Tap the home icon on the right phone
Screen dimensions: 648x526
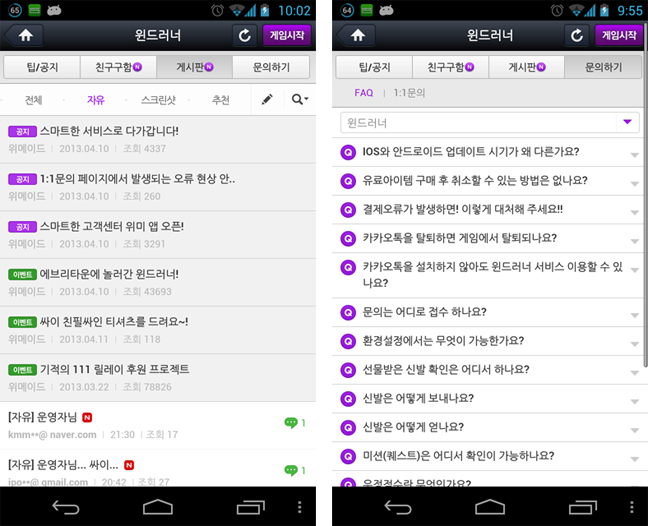tap(357, 35)
